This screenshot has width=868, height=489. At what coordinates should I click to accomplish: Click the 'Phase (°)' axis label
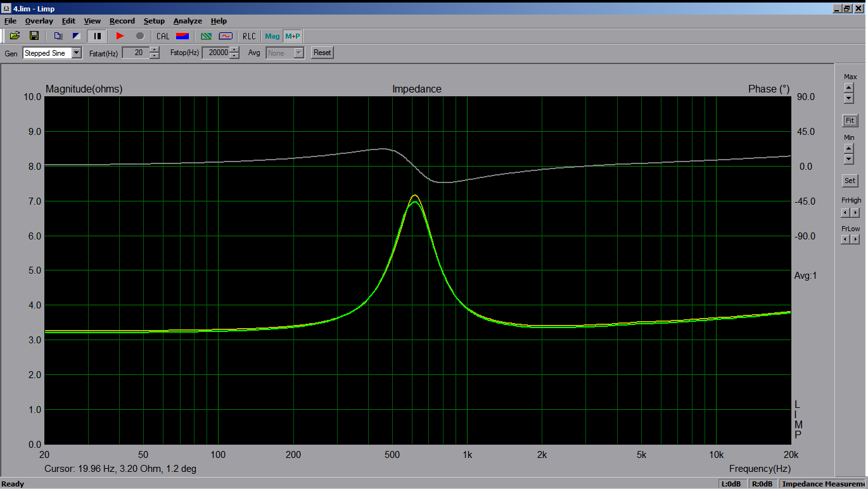769,89
